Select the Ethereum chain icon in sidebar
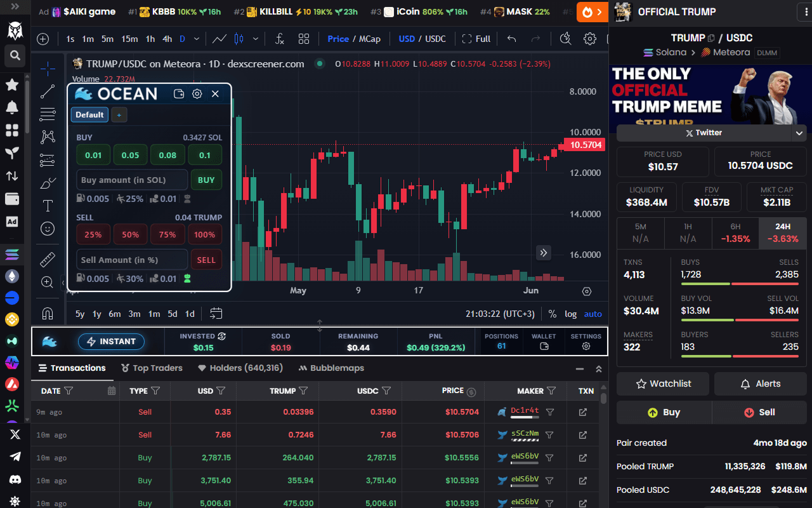Image resolution: width=812 pixels, height=508 pixels. (12, 276)
